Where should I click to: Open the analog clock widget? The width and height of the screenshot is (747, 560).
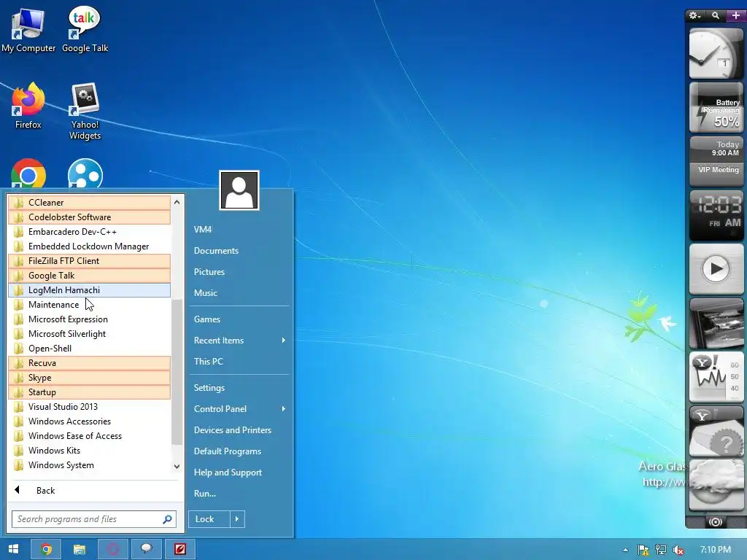tap(716, 53)
